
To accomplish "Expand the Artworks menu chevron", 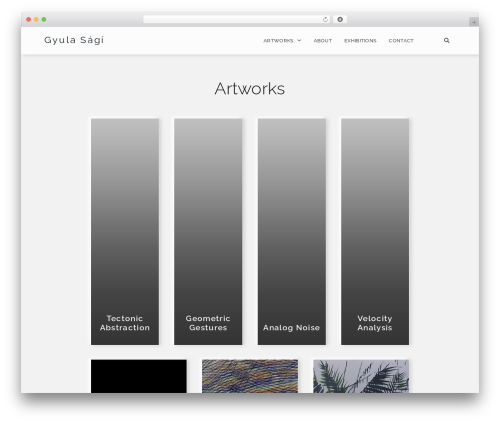I will coord(299,40).
